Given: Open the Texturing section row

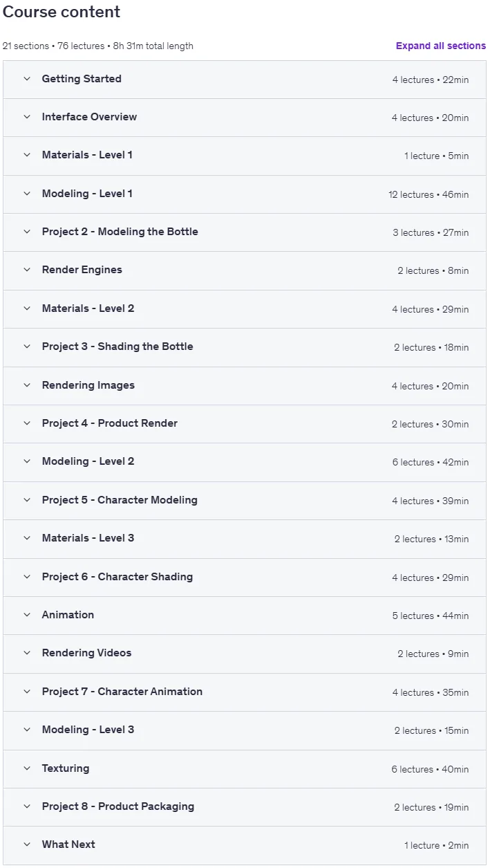Looking at the screenshot, I should [x=245, y=769].
